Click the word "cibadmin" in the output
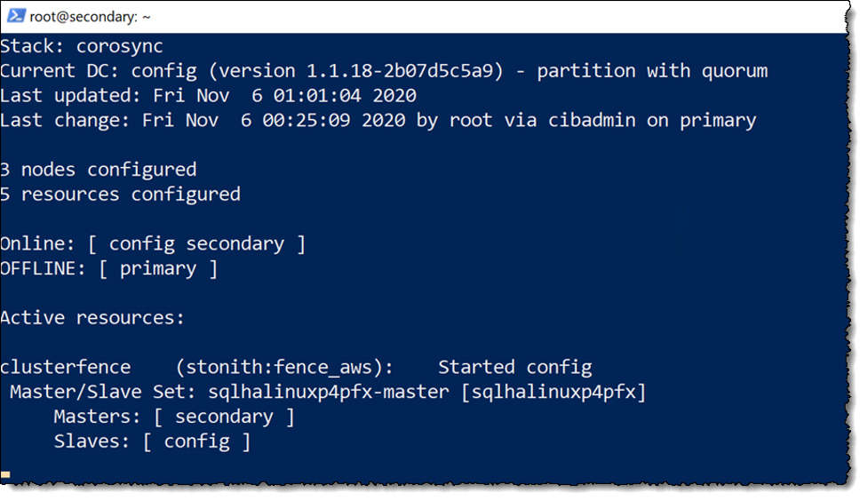The height and width of the screenshot is (501, 868). click(592, 120)
